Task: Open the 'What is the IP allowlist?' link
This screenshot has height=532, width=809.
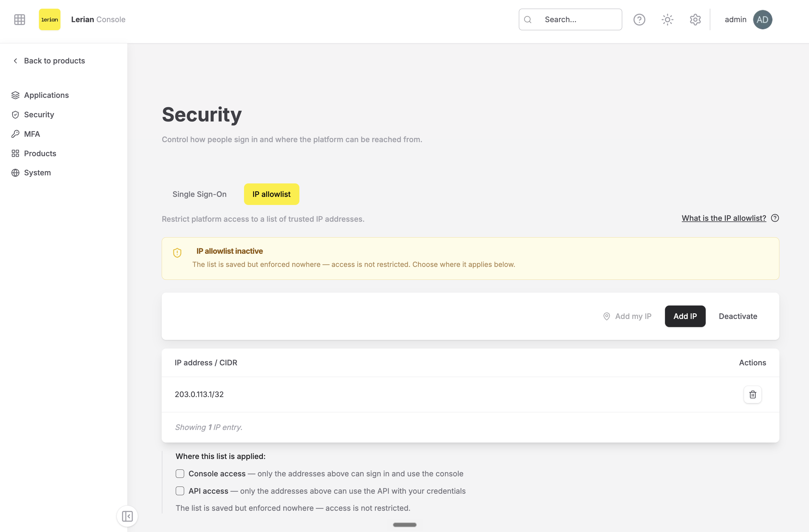Action: click(724, 218)
